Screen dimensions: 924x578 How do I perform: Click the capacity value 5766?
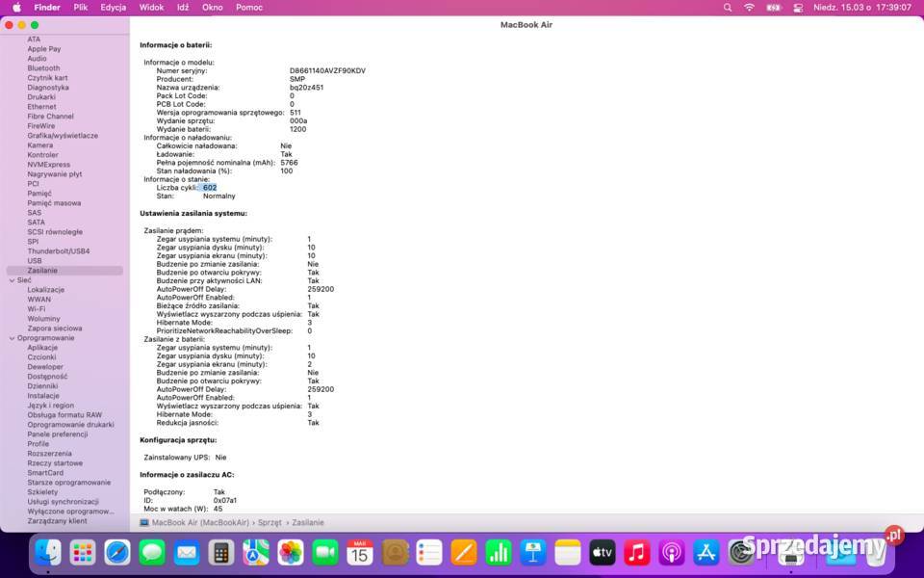point(289,163)
